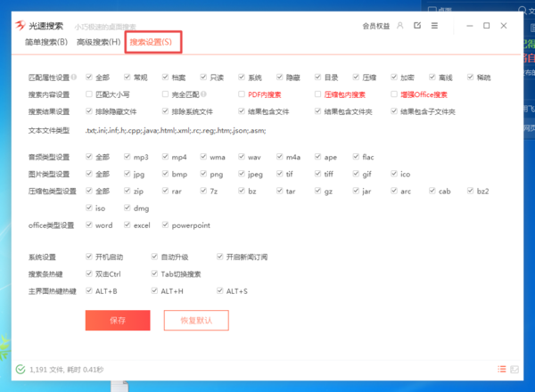Minimize the 光速搜索 window
The width and height of the screenshot is (535, 392).
[470, 26]
